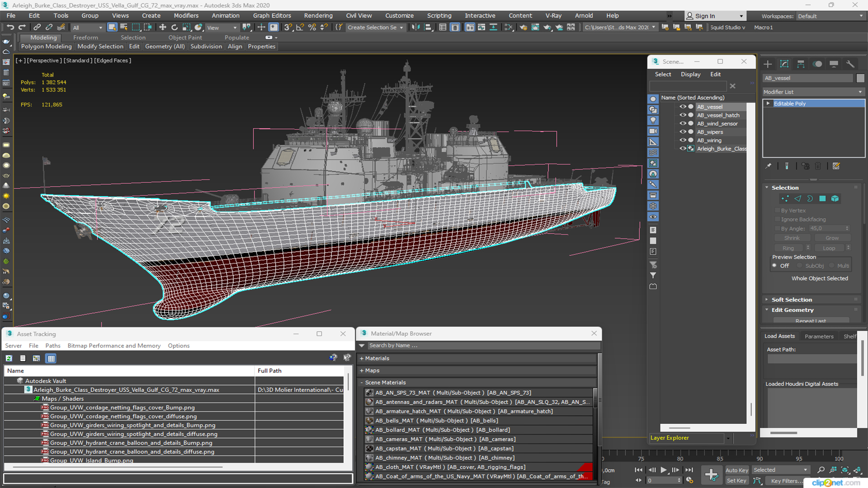The image size is (868, 488).
Task: Open the Rendering menu
Action: pyautogui.click(x=316, y=15)
